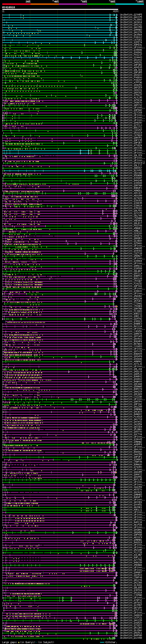
Task: Click the UniRef100_P93237 label
Action: pos(131,55)
